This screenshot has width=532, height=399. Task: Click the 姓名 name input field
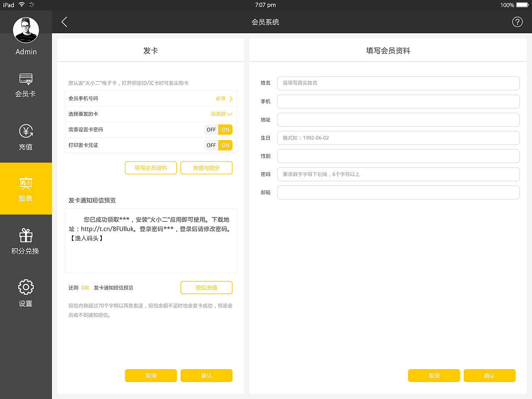point(398,83)
